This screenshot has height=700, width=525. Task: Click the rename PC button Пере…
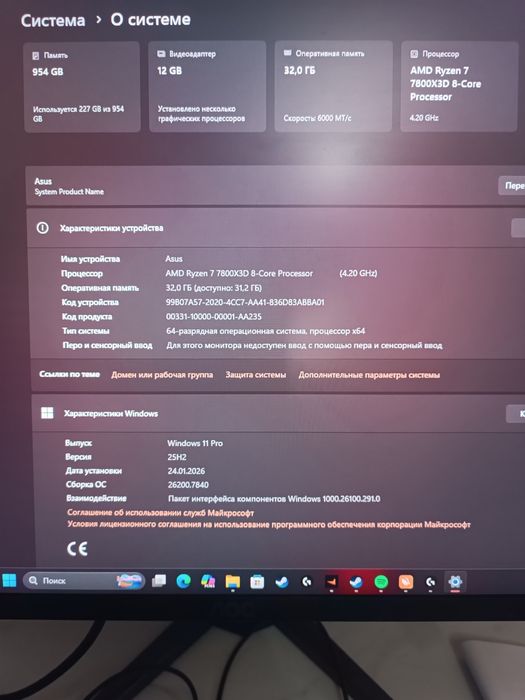[x=512, y=185]
